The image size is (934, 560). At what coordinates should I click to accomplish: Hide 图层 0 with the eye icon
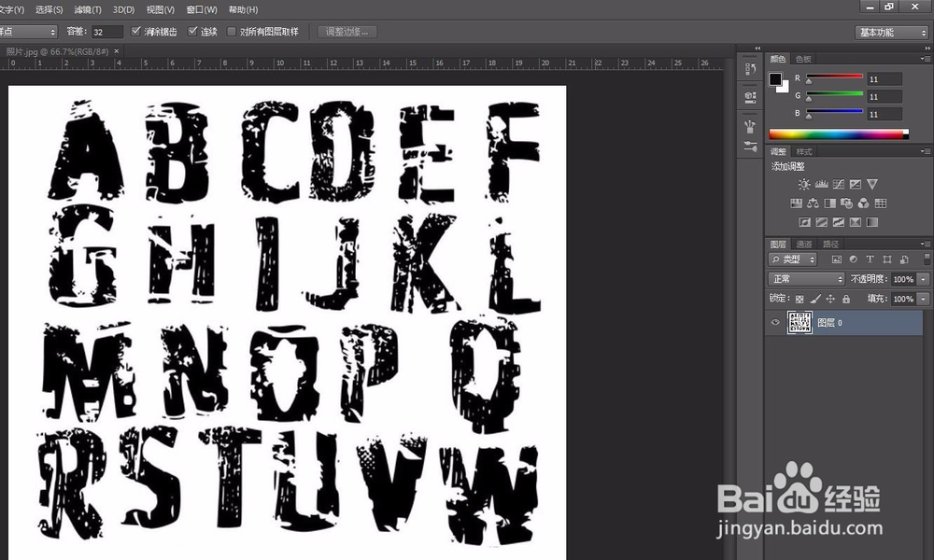(x=775, y=323)
